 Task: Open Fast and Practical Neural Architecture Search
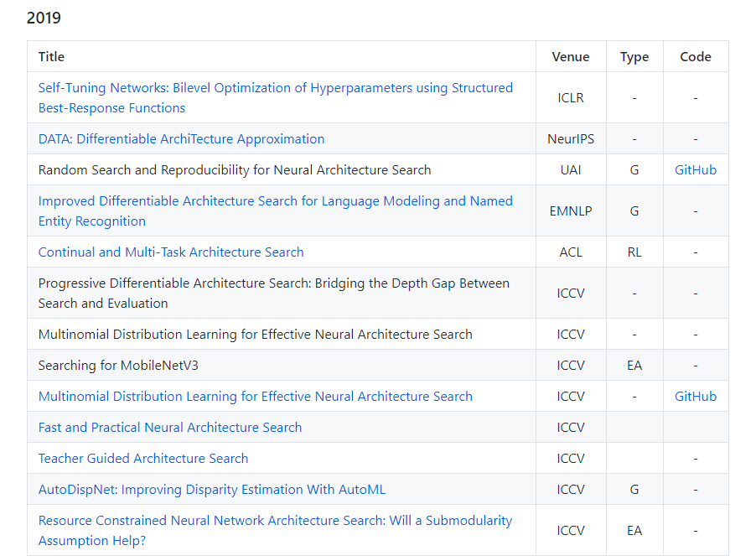[170, 428]
